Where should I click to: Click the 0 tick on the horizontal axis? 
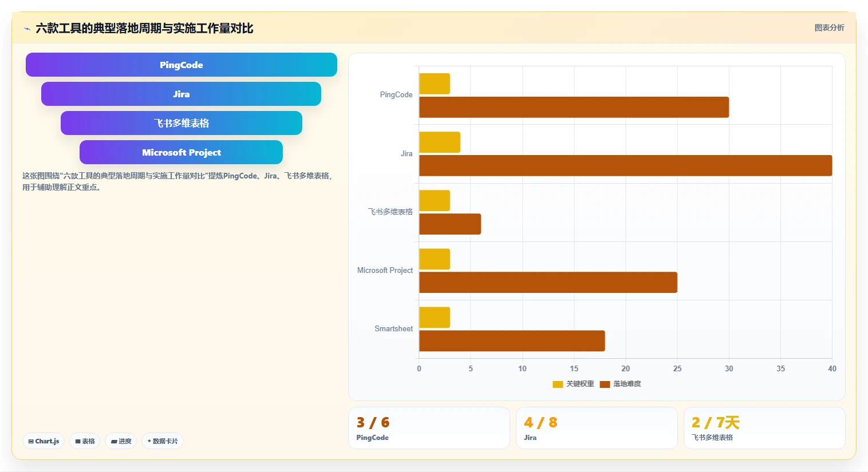click(x=419, y=368)
